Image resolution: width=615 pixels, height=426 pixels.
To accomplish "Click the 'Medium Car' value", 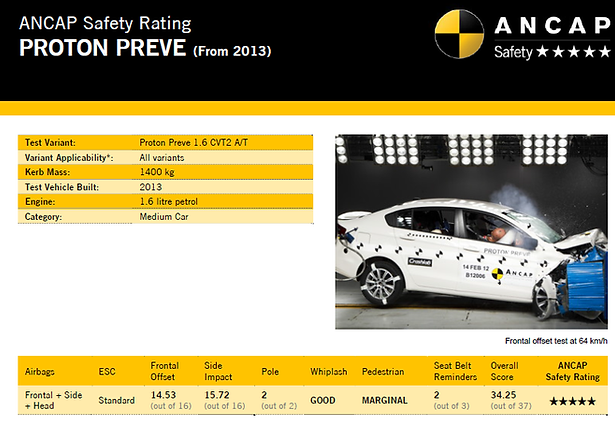I will pos(164,217).
